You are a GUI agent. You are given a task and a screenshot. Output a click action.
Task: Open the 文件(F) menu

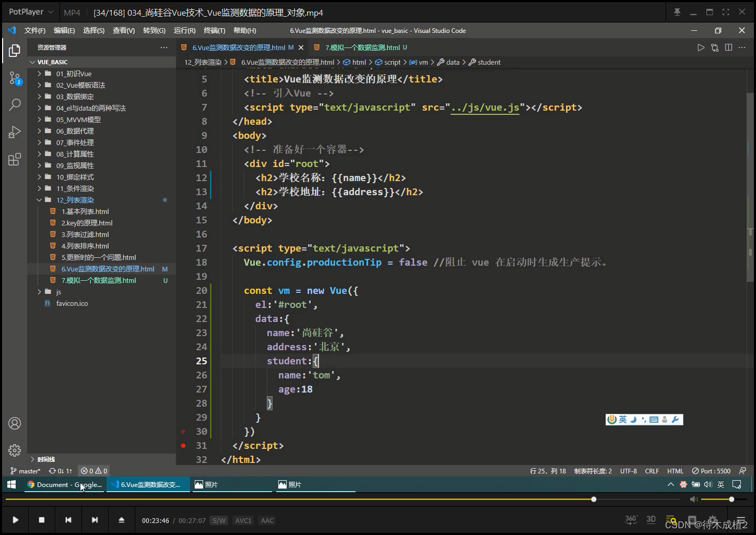35,31
